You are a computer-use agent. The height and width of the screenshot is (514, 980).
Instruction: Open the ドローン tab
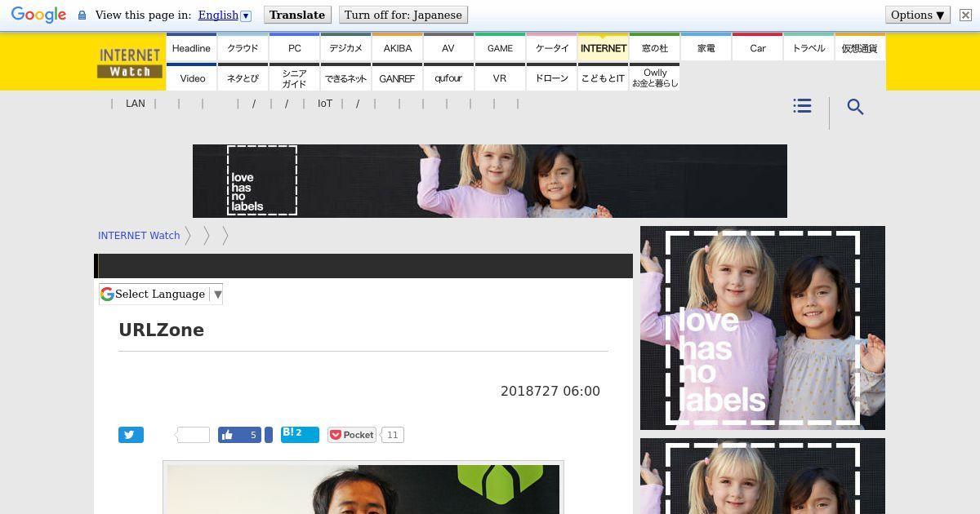(x=551, y=78)
